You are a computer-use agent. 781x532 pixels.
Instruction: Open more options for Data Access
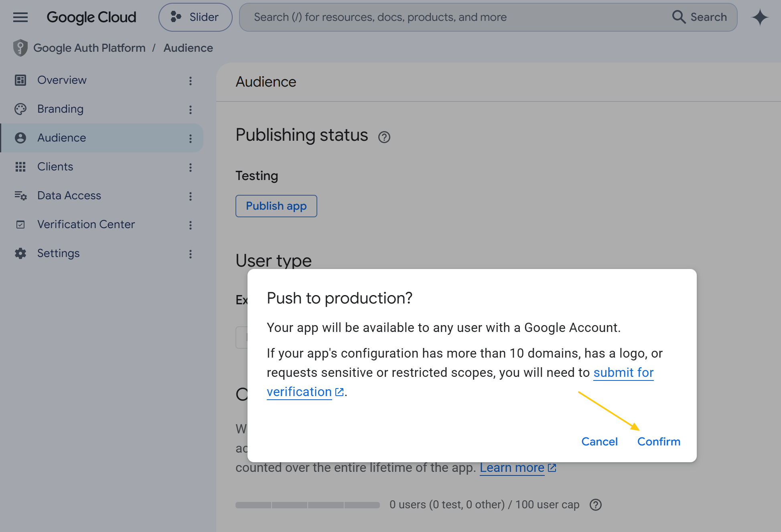(x=191, y=196)
